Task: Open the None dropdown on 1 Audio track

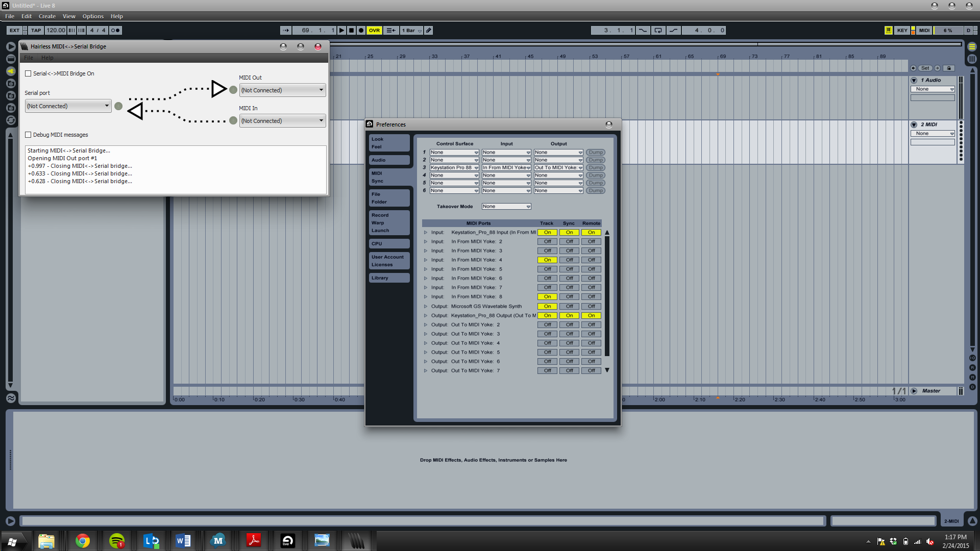Action: pyautogui.click(x=932, y=89)
